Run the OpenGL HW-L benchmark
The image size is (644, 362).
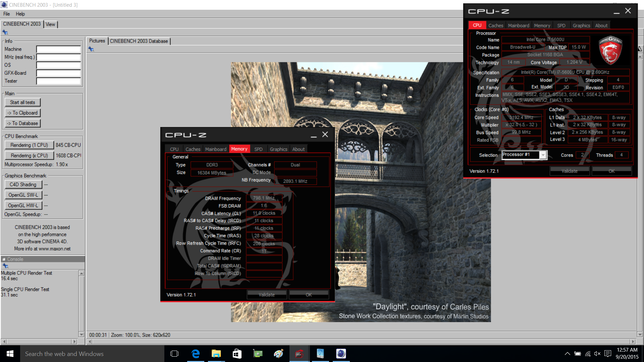click(23, 205)
